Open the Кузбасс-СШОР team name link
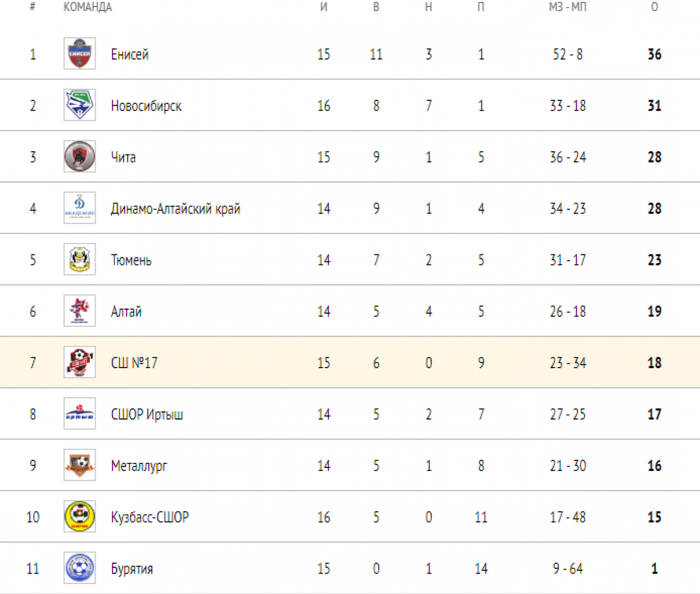The width and height of the screenshot is (700, 594). (x=149, y=517)
